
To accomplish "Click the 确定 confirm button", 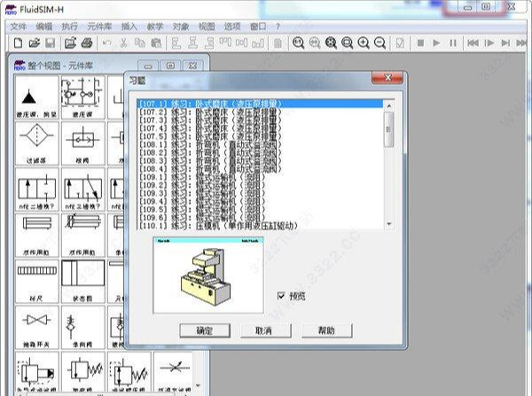I will click(x=205, y=330).
